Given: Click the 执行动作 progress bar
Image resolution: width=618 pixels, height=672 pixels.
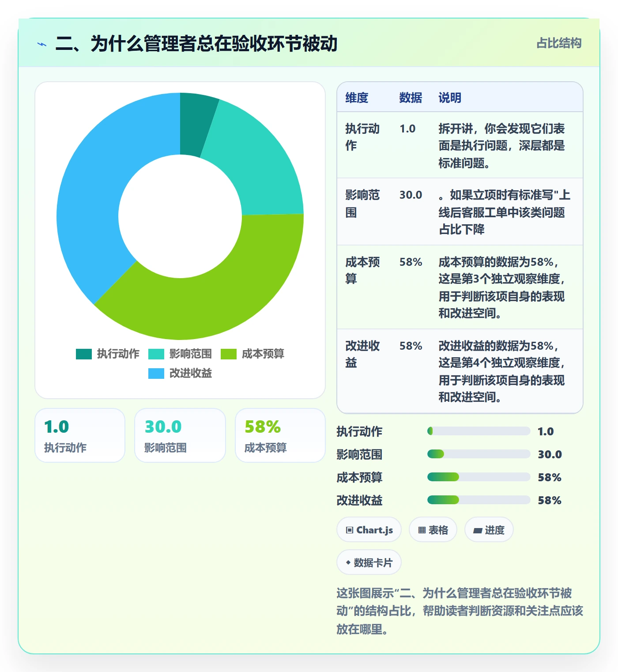Looking at the screenshot, I should tap(479, 431).
